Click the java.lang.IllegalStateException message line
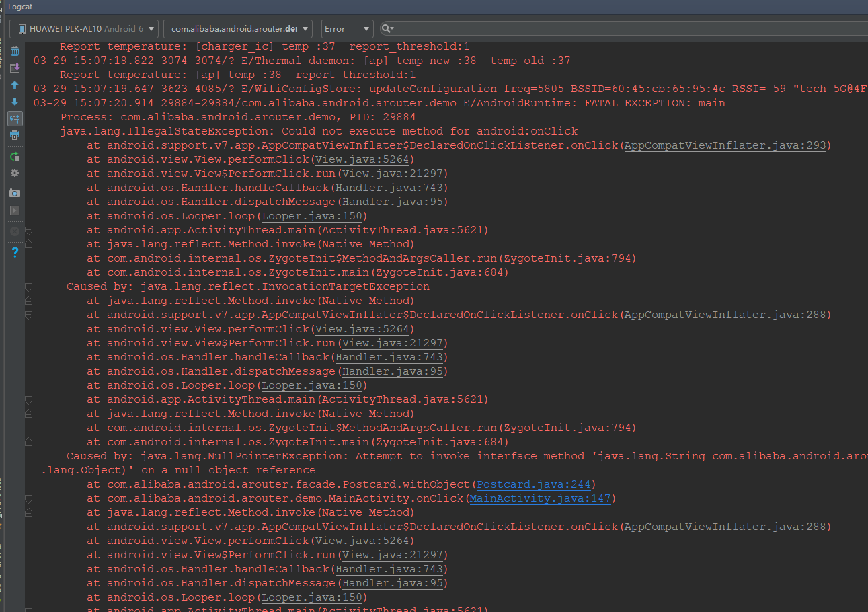Viewport: 868px width, 612px height. [319, 131]
